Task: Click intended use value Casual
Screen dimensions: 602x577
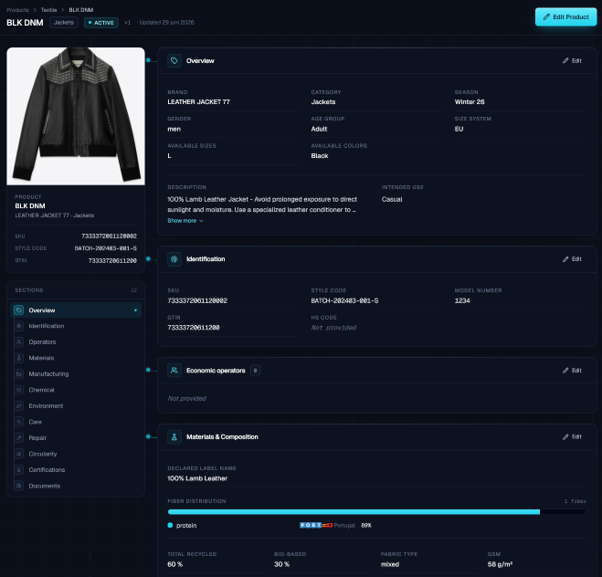Action: tap(392, 199)
